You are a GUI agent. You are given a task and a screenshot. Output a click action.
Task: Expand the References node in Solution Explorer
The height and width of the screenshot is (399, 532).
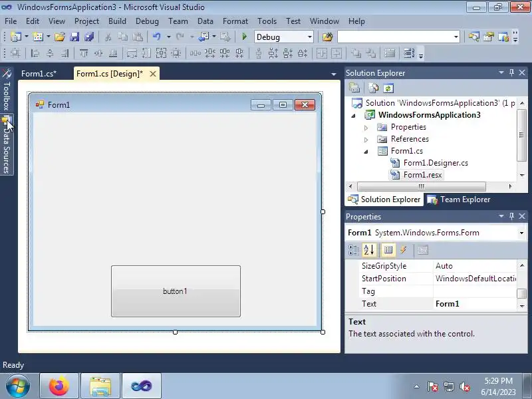(x=366, y=140)
